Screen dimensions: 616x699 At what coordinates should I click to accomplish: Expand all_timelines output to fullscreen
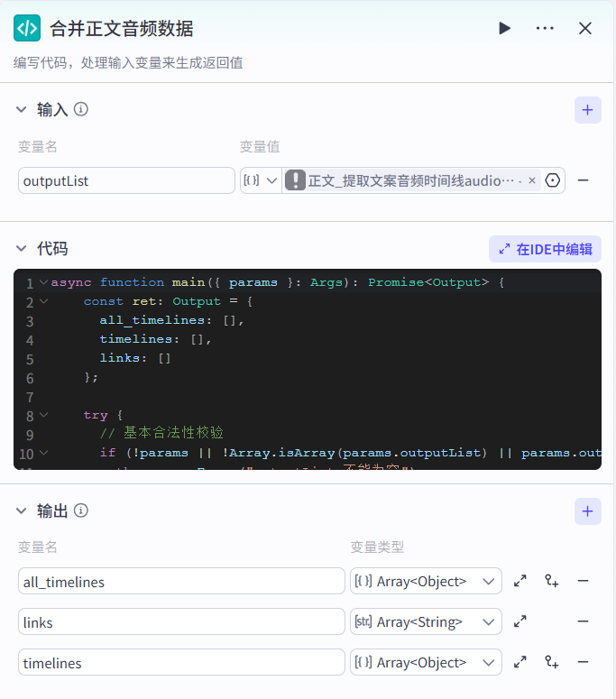click(x=520, y=582)
